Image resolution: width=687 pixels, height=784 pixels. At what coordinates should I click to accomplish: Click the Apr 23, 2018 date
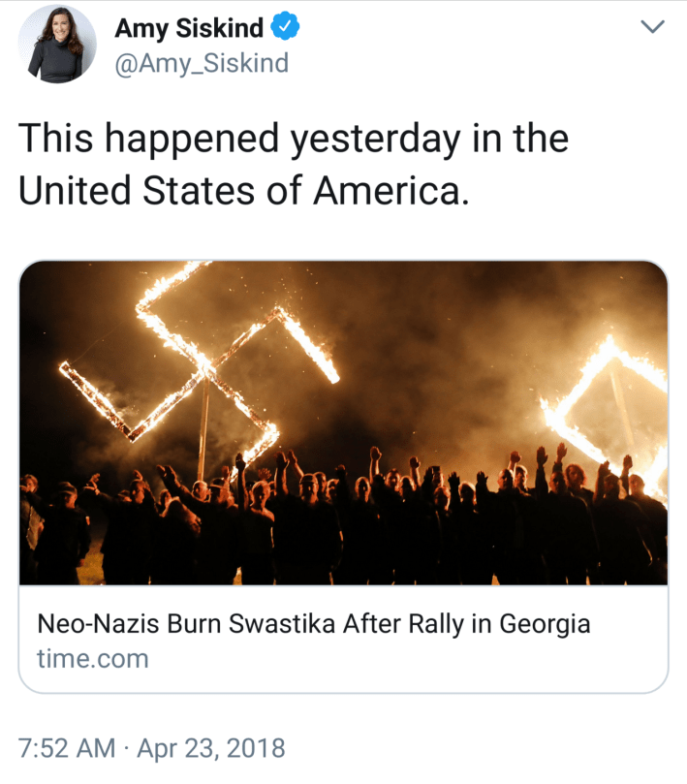pos(211,748)
